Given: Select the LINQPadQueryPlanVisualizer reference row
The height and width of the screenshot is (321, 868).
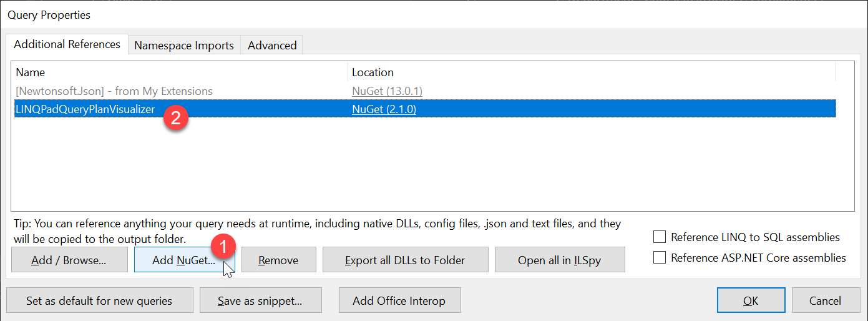Looking at the screenshot, I should (424, 109).
